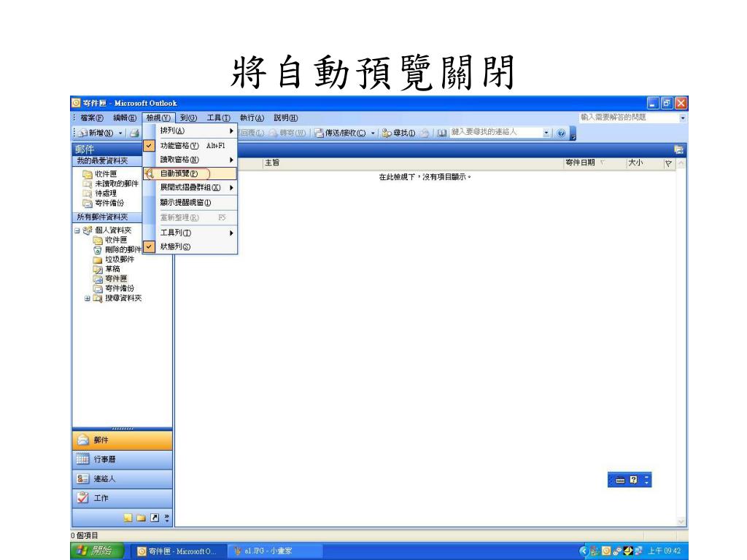The width and height of the screenshot is (747, 560).
Task: Click the Notes icon at navigation pane bottom
Action: (128, 518)
